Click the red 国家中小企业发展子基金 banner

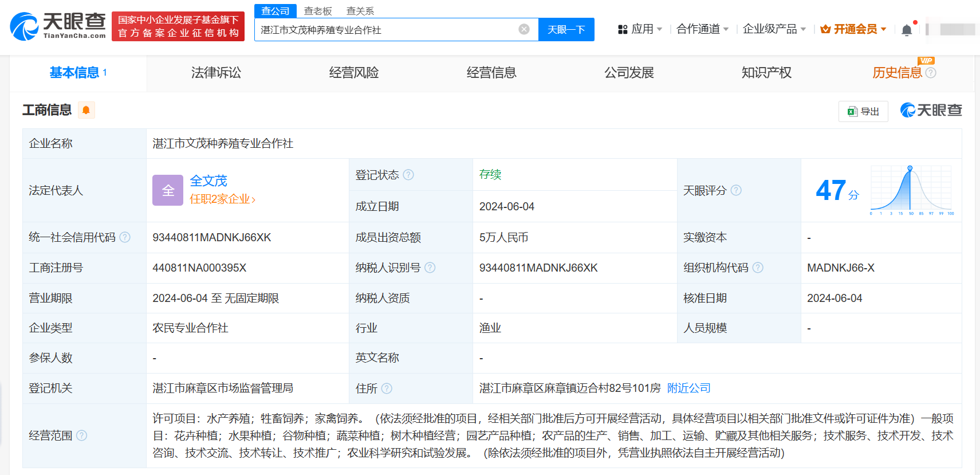tap(178, 26)
